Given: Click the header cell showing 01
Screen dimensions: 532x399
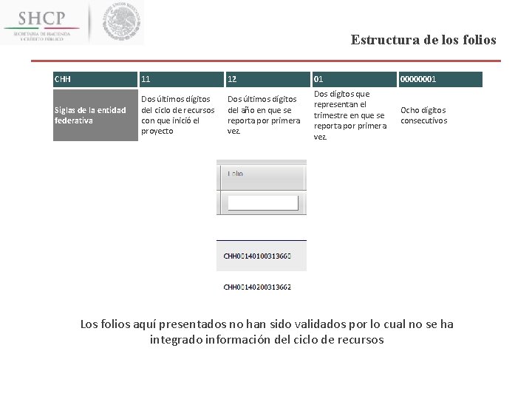Looking at the screenshot, I should coord(354,79).
